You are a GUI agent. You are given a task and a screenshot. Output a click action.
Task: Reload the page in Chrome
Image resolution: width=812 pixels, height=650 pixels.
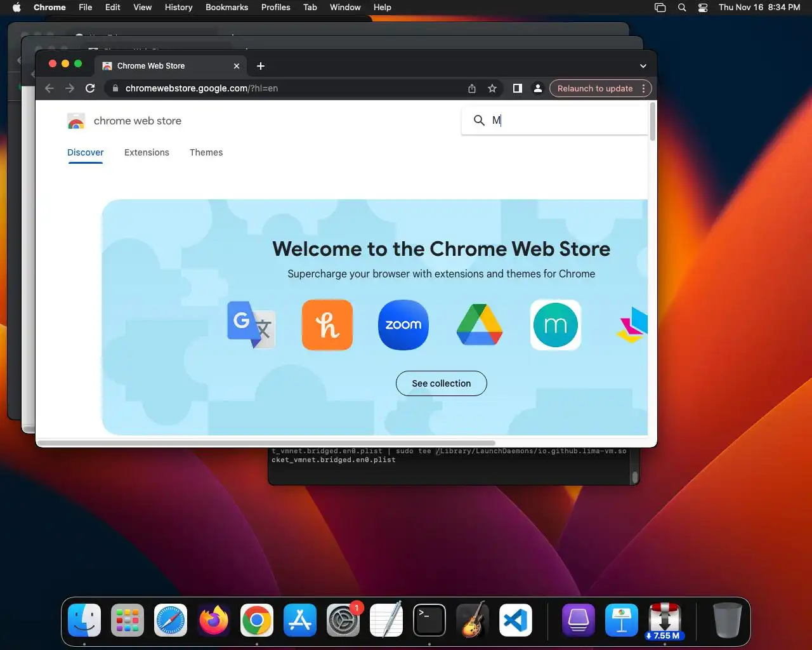tap(90, 88)
